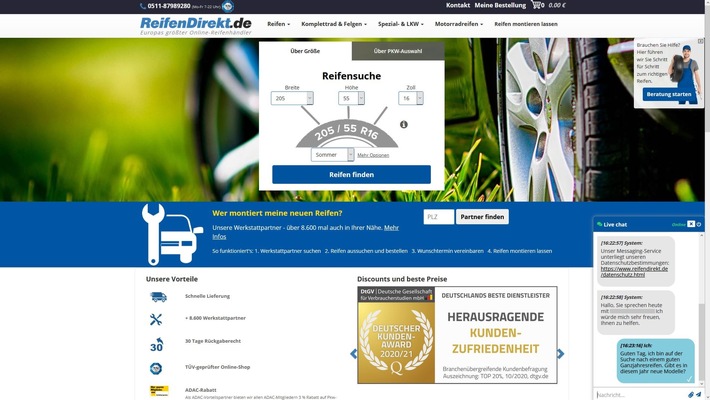
Task: Click the wrench and car illustration
Action: [x=172, y=234]
